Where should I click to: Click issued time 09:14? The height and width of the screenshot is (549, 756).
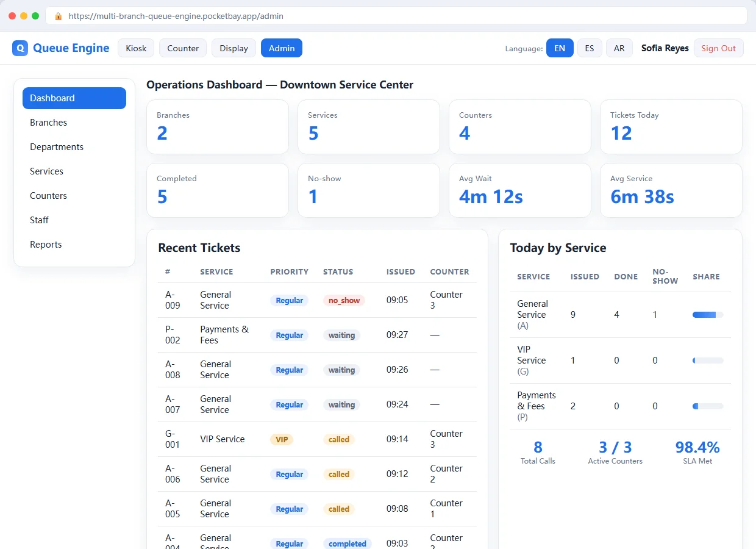pyautogui.click(x=398, y=439)
